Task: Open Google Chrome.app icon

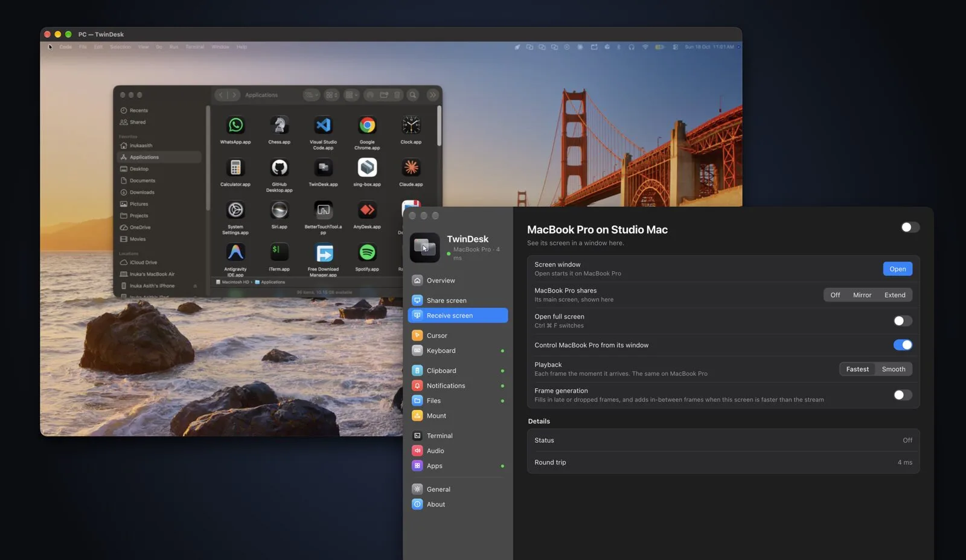Action: coord(367,126)
